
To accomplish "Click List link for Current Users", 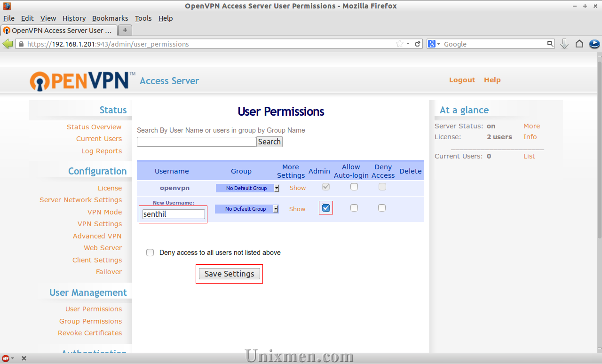I will [x=529, y=156].
